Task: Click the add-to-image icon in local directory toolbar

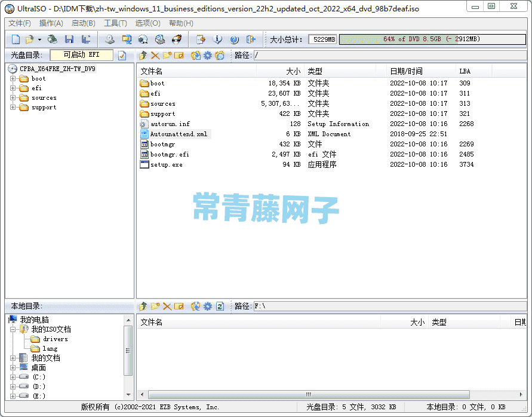Action: [x=195, y=306]
